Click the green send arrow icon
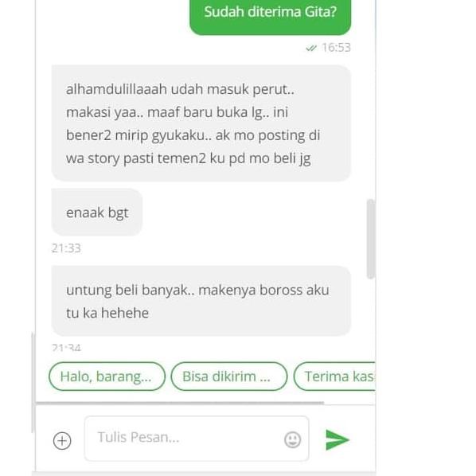This screenshot has width=476, height=476. (337, 440)
